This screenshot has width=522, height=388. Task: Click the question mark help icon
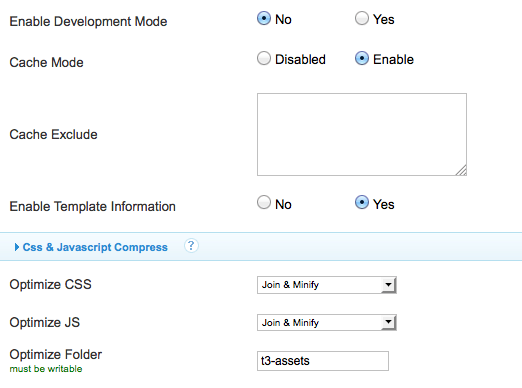coord(191,246)
